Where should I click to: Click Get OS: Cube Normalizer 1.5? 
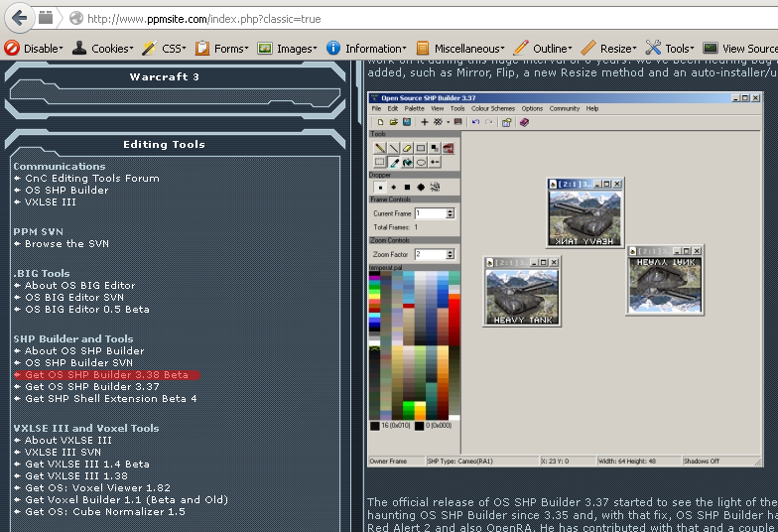click(105, 512)
